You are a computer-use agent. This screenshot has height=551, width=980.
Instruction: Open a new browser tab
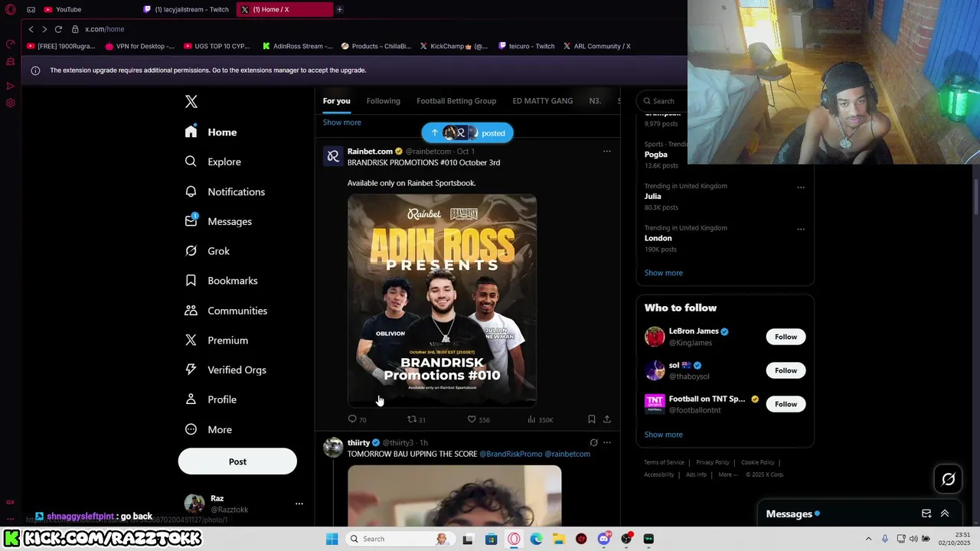[x=339, y=9]
